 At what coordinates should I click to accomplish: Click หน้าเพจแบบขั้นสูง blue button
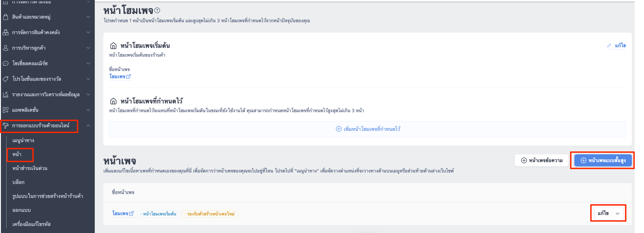603,160
